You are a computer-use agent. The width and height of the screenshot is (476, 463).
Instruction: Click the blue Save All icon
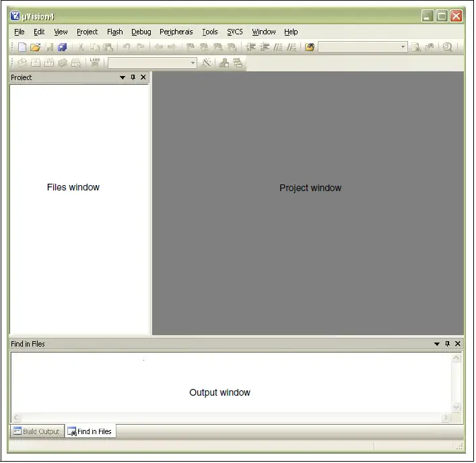pyautogui.click(x=63, y=47)
